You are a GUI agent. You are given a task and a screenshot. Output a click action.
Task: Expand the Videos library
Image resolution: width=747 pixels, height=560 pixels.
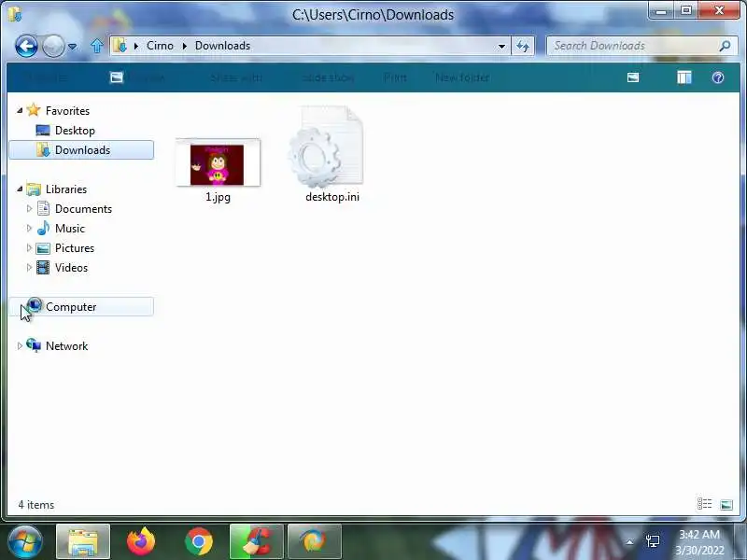pyautogui.click(x=29, y=267)
